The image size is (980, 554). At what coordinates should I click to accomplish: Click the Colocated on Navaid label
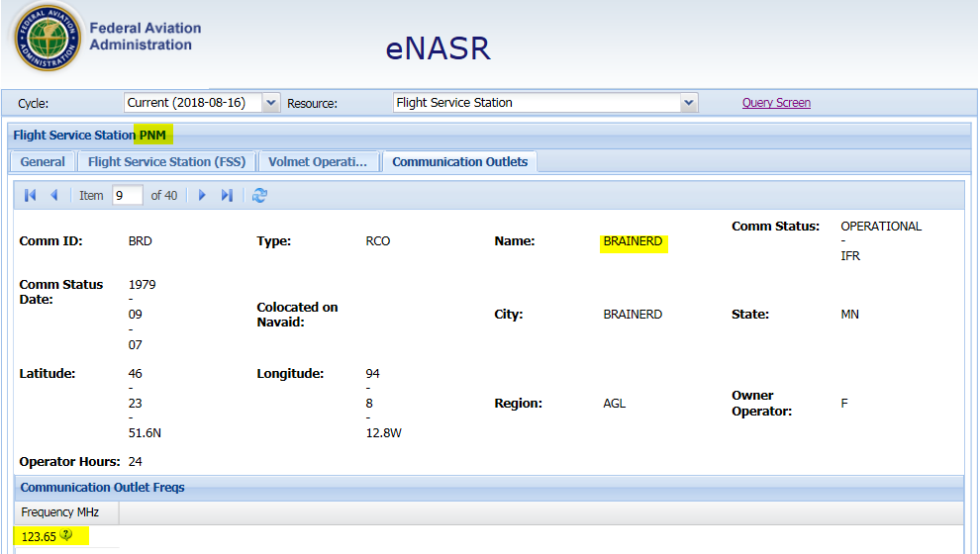pyautogui.click(x=298, y=315)
